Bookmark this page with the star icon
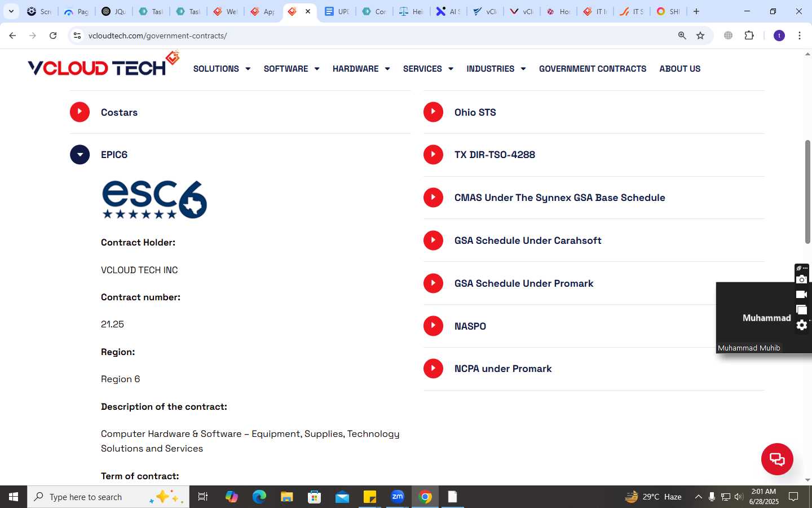This screenshot has width=812, height=508. tap(700, 36)
